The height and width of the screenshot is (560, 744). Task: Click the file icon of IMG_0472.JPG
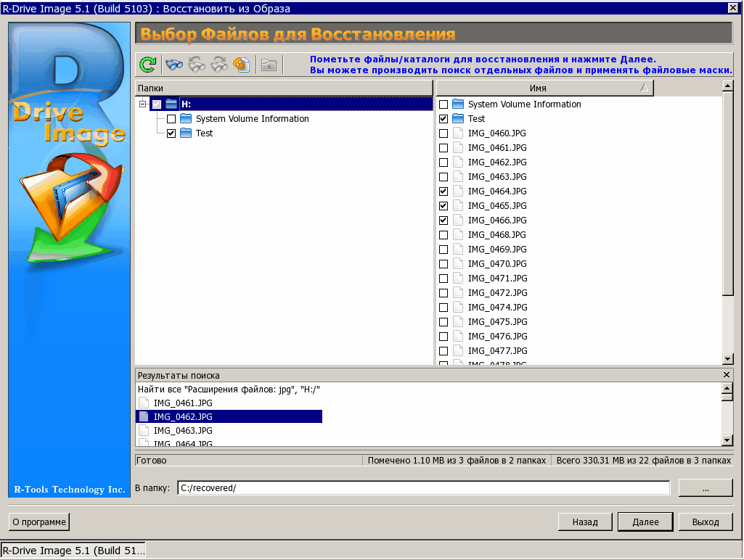click(458, 292)
